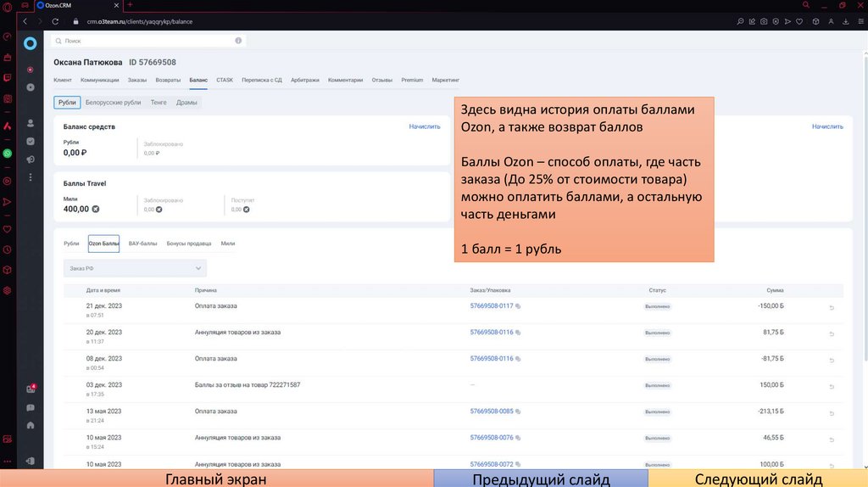Open the chat bubble icon in CRM sidebar
This screenshot has height=487, width=868.
pos(31,408)
